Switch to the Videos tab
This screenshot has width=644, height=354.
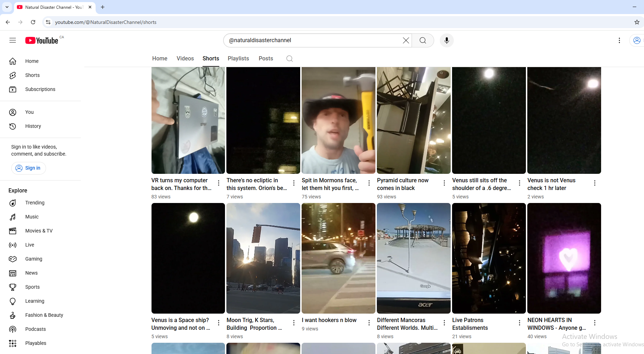tap(185, 59)
